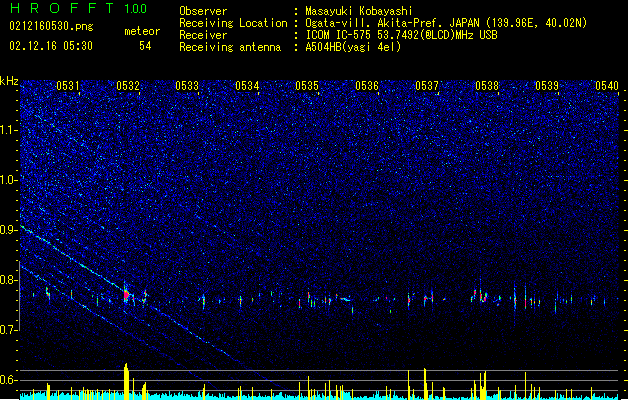Click the 0537 time marker

pos(427,86)
